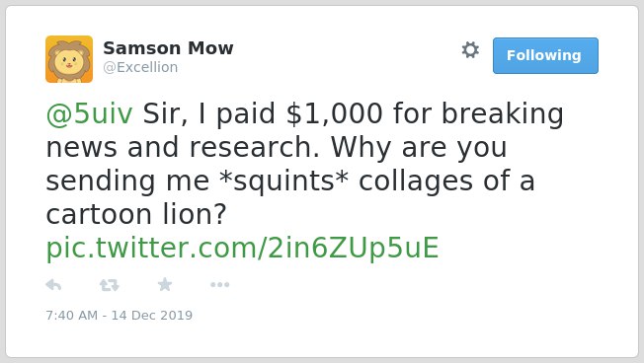Open the gear icon user menu
The height and width of the screenshot is (363, 644).
coord(470,50)
